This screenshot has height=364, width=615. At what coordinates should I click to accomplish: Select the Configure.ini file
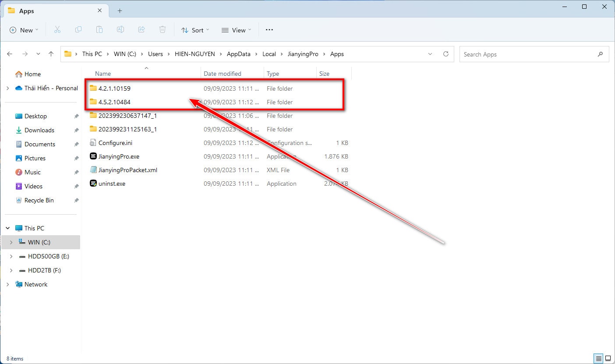(111, 143)
